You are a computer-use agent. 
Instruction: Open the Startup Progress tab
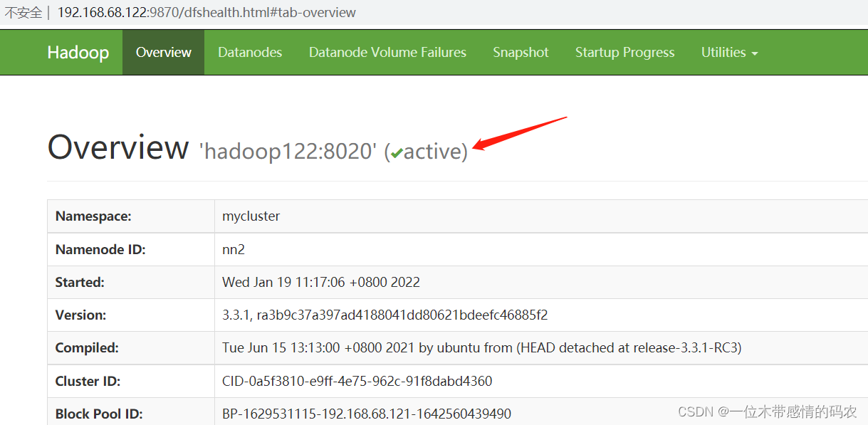[x=624, y=53]
